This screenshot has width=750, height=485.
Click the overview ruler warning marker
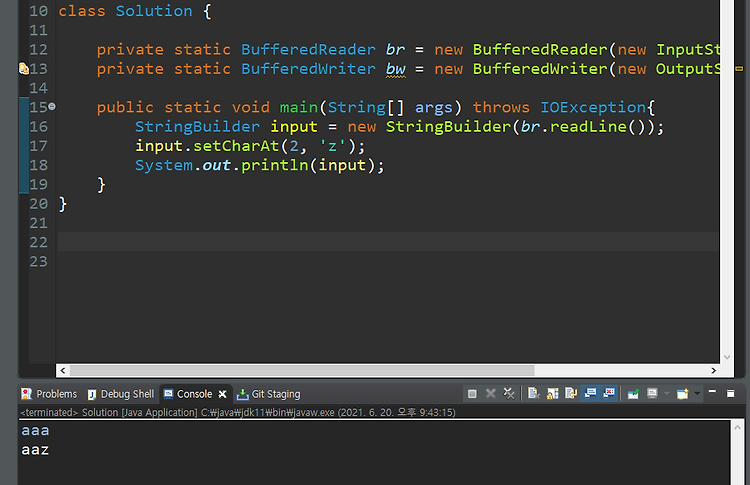click(739, 69)
